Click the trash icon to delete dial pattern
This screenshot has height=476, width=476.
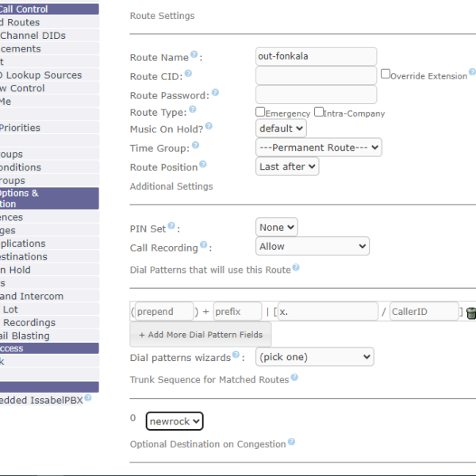click(471, 313)
